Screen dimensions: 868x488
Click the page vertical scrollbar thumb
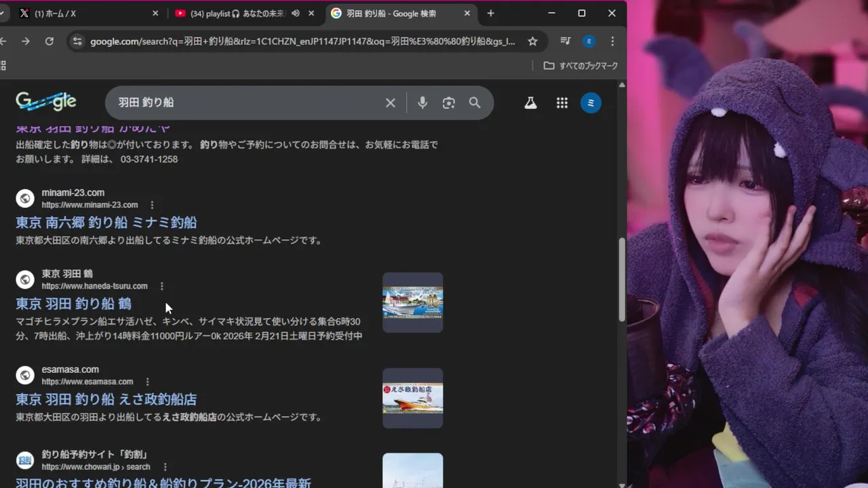[622, 280]
